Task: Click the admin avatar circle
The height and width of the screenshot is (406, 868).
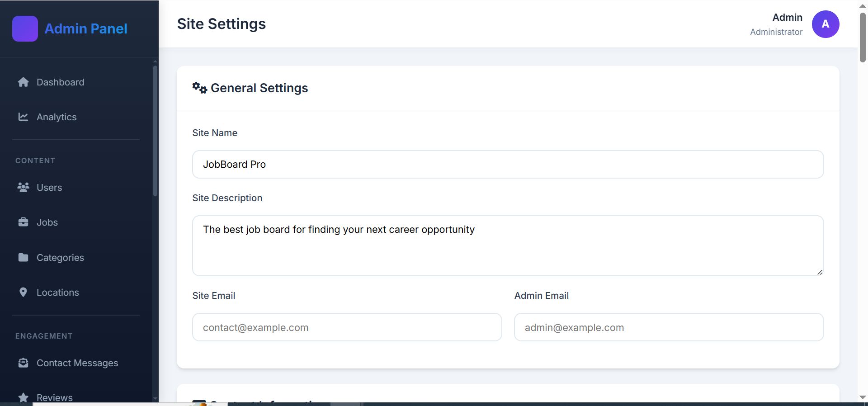Action: point(825,24)
